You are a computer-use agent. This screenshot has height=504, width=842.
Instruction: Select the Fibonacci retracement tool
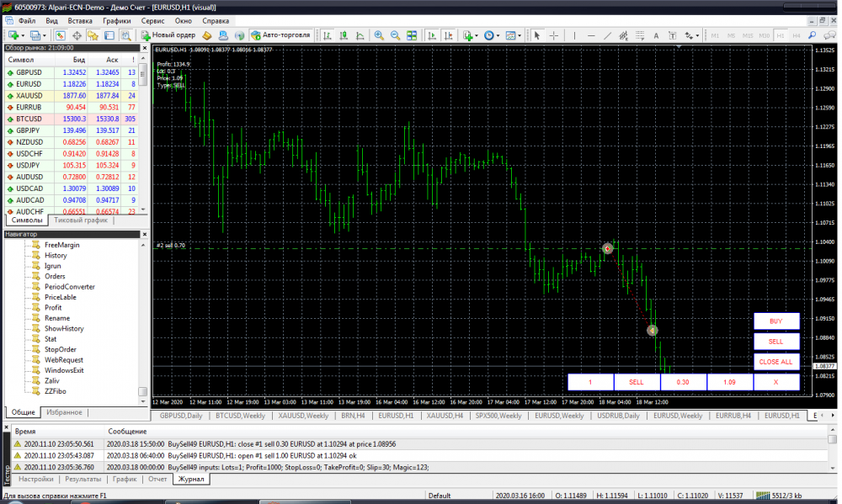click(640, 35)
